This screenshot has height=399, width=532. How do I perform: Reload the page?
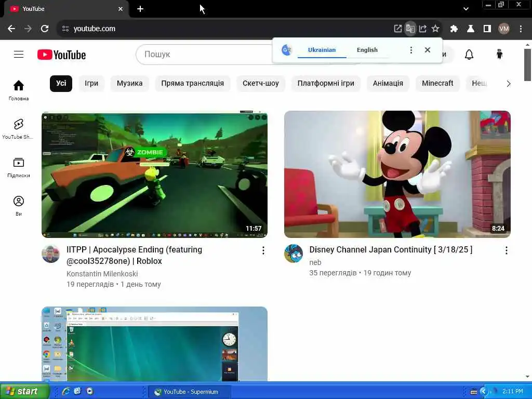pos(45,29)
